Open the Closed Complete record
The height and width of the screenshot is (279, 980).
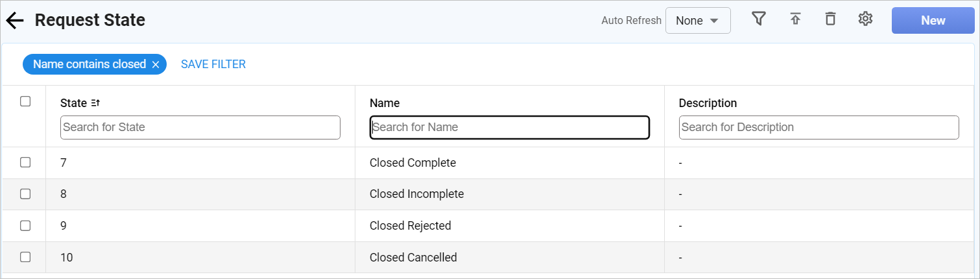(412, 163)
